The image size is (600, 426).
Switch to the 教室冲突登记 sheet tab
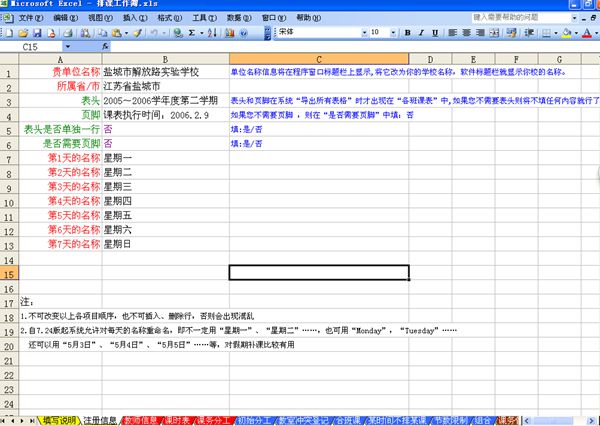click(303, 420)
